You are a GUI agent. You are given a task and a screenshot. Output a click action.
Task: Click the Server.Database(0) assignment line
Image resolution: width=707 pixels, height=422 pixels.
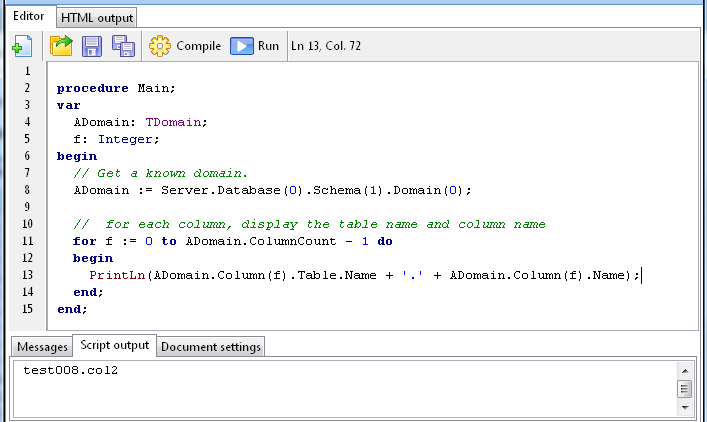272,190
